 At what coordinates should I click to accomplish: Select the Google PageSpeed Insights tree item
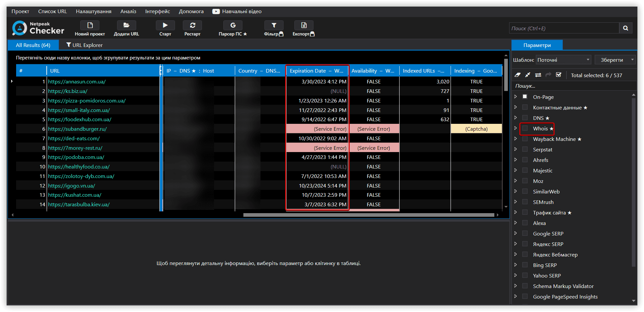565,297
